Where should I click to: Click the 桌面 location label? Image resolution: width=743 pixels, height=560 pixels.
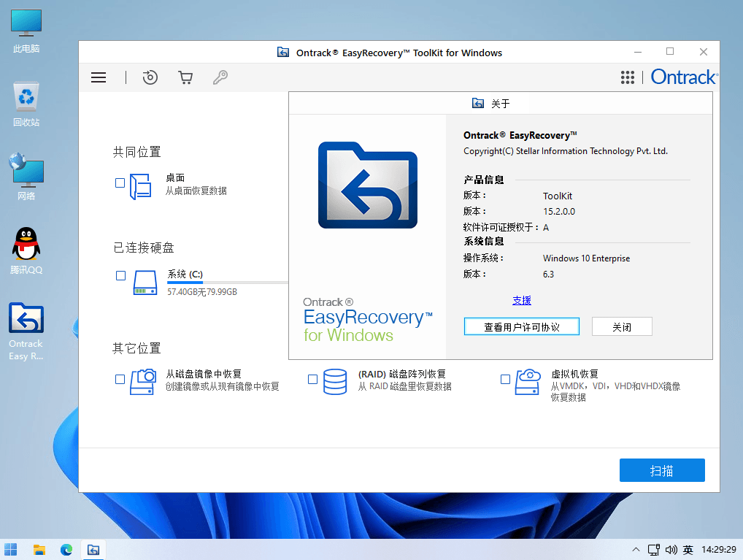coord(175,178)
